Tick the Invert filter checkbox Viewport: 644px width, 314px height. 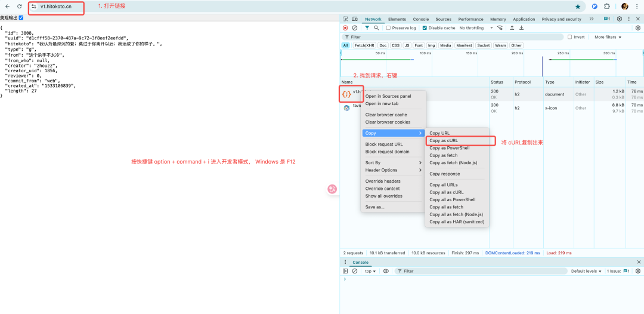570,37
